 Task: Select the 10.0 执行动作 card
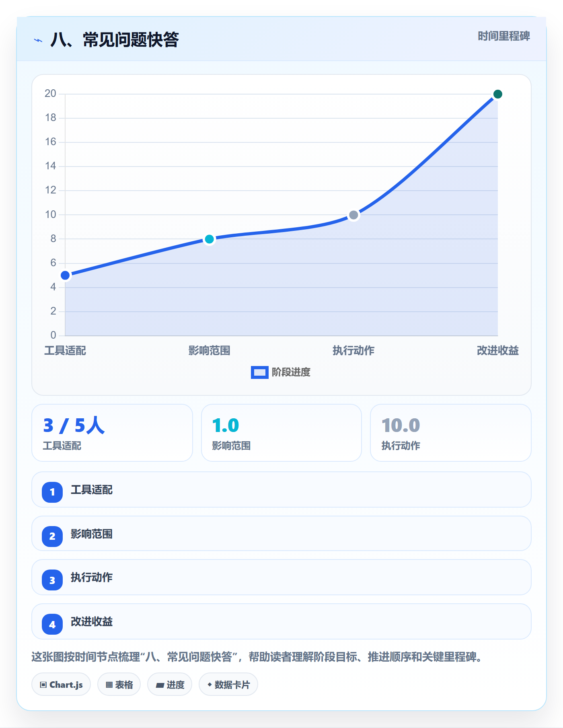pos(451,433)
